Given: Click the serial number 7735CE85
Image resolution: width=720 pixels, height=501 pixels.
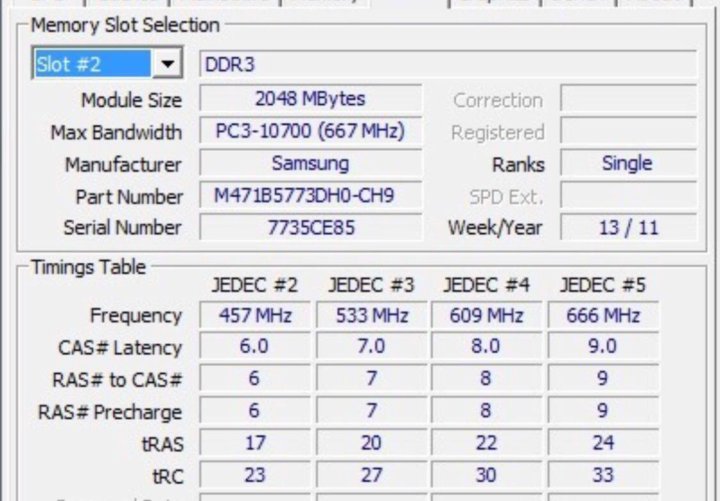Looking at the screenshot, I should [310, 228].
